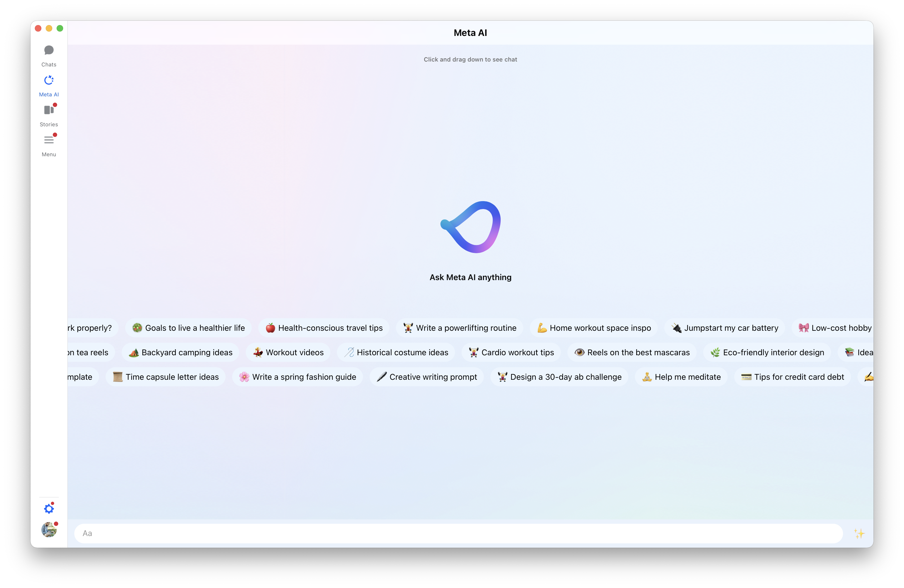
Task: Click the sparkles icon beside message field
Action: pos(859,533)
